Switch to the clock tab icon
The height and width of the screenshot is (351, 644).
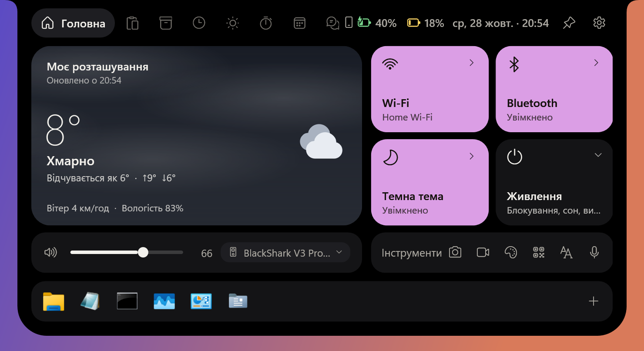(x=199, y=23)
